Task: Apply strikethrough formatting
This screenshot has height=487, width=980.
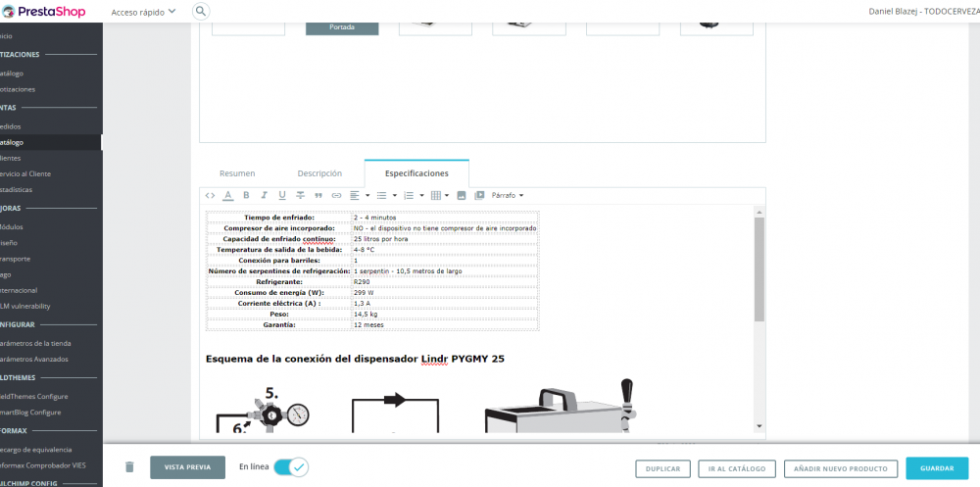Action: point(300,196)
